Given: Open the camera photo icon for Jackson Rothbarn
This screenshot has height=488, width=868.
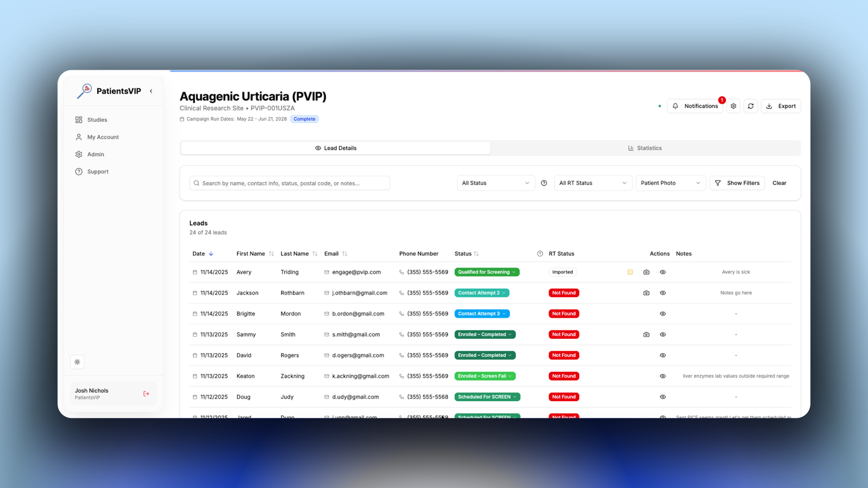Looking at the screenshot, I should (646, 293).
